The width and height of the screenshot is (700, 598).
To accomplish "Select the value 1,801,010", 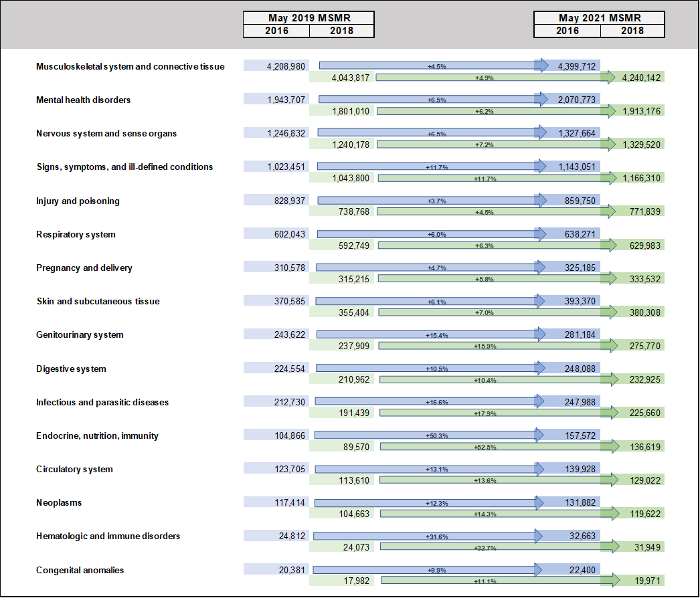I will tap(351, 111).
